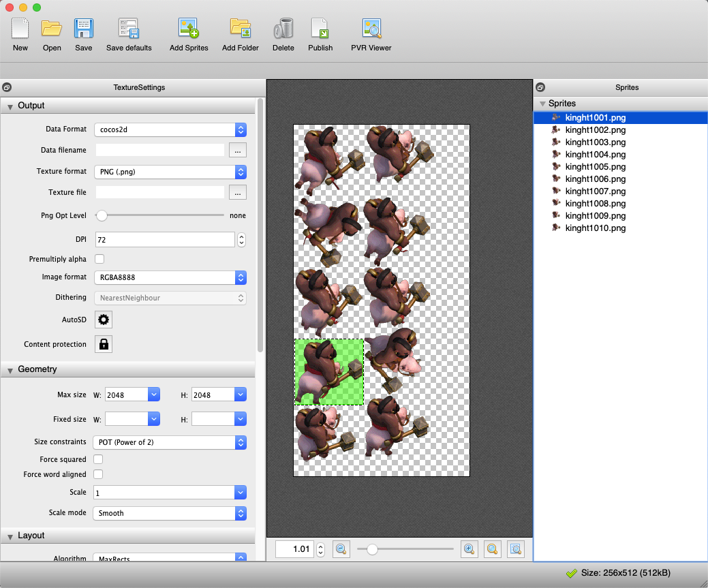708x588 pixels.
Task: Click the Content protection lock icon
Action: point(104,344)
